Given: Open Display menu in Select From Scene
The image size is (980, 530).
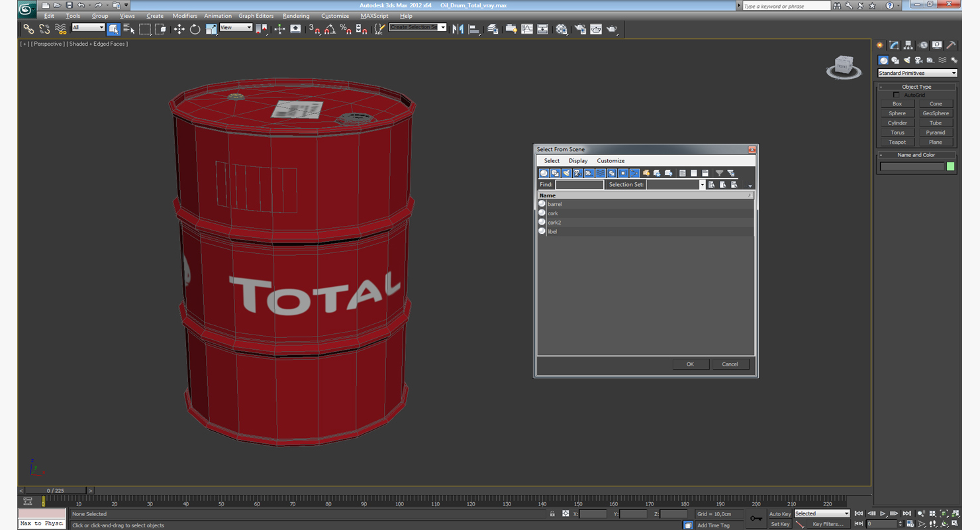Looking at the screenshot, I should 578,161.
